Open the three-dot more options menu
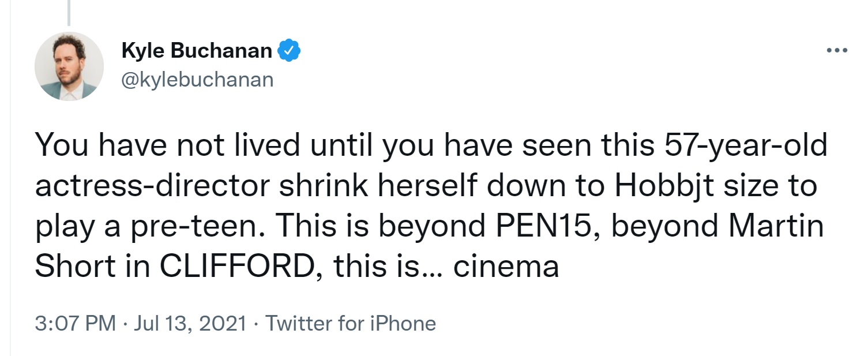The image size is (868, 356). pos(837,51)
